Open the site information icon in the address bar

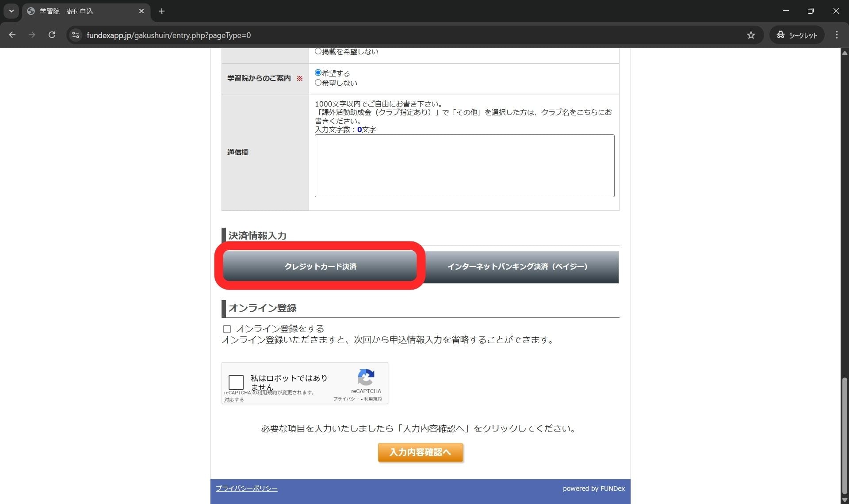click(76, 35)
